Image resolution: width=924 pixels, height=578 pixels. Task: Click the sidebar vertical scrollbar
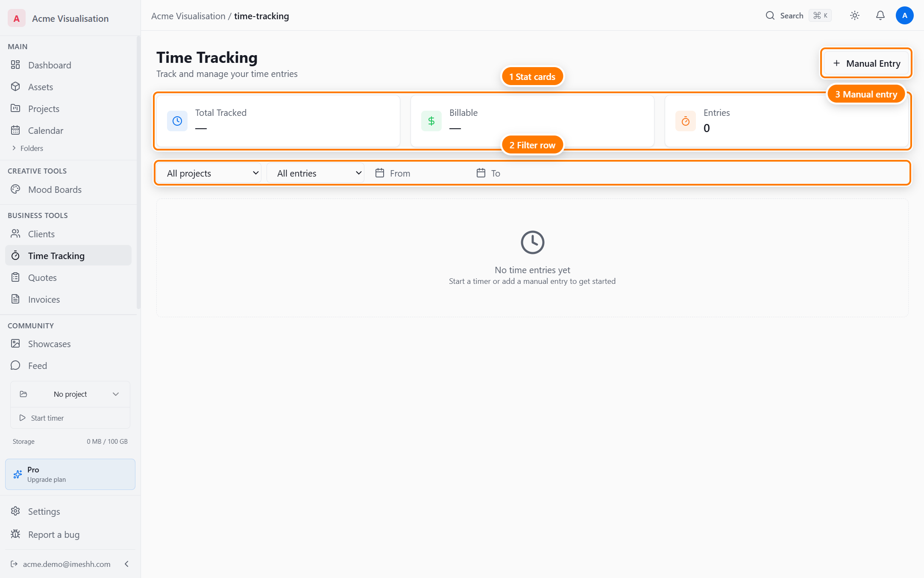(x=138, y=172)
